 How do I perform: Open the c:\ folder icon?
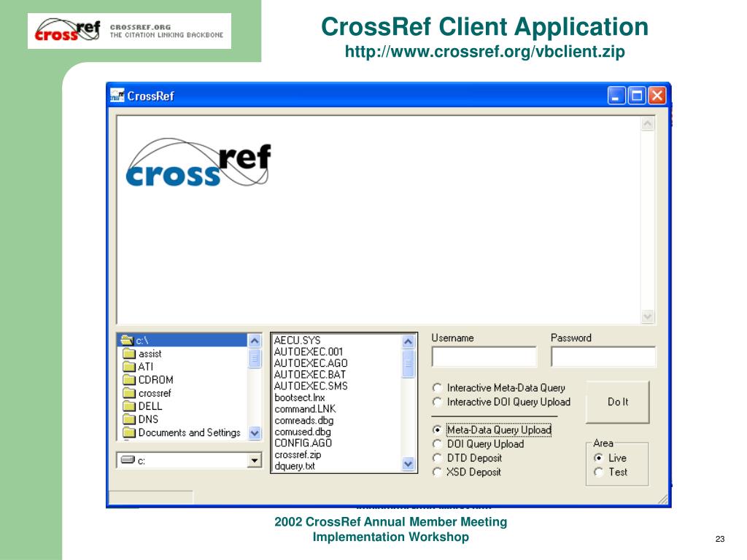coord(127,340)
